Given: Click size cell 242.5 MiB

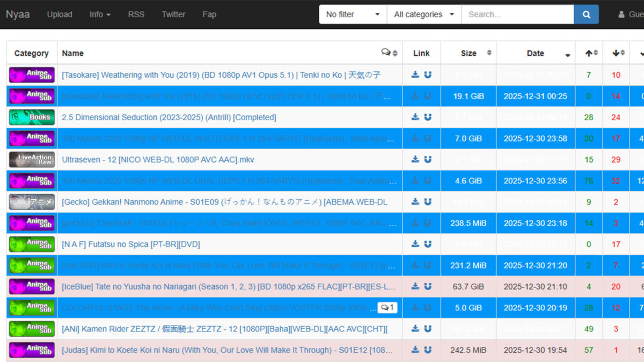Looking at the screenshot, I should pos(469,350).
